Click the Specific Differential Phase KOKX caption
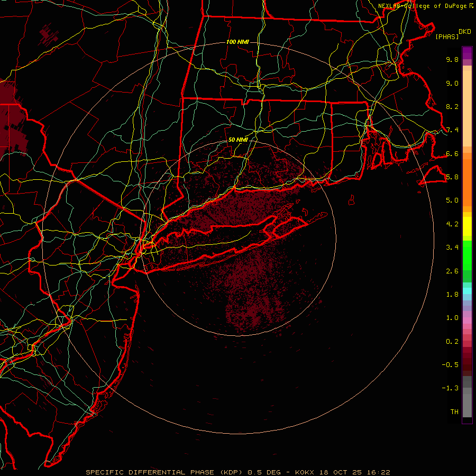The height and width of the screenshot is (476, 476). pyautogui.click(x=237, y=472)
